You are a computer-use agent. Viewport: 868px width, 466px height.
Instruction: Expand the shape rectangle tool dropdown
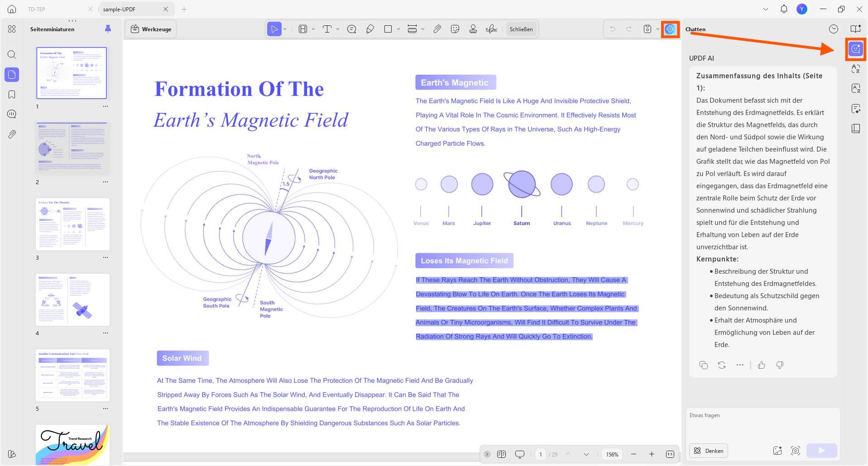(x=398, y=29)
